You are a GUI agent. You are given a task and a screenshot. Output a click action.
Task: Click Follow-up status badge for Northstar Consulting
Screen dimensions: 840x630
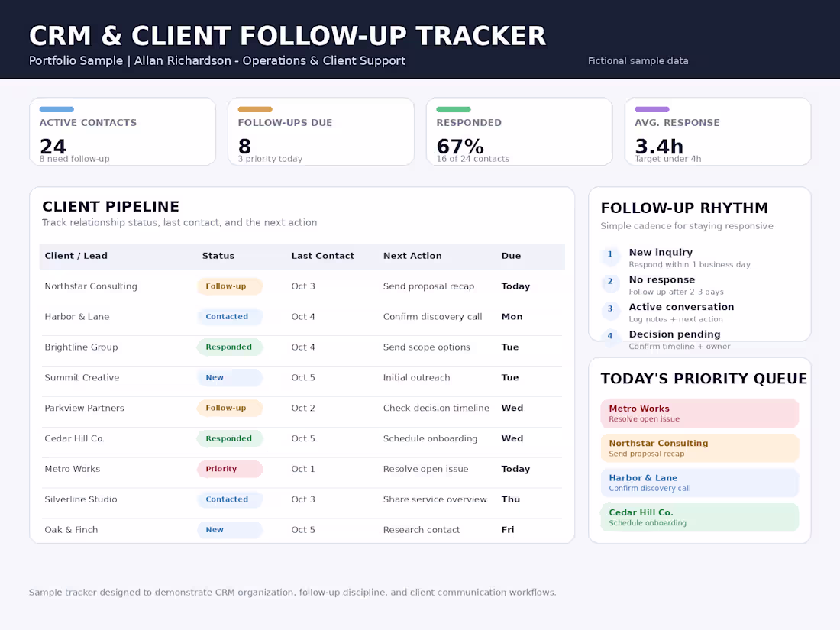[230, 286]
